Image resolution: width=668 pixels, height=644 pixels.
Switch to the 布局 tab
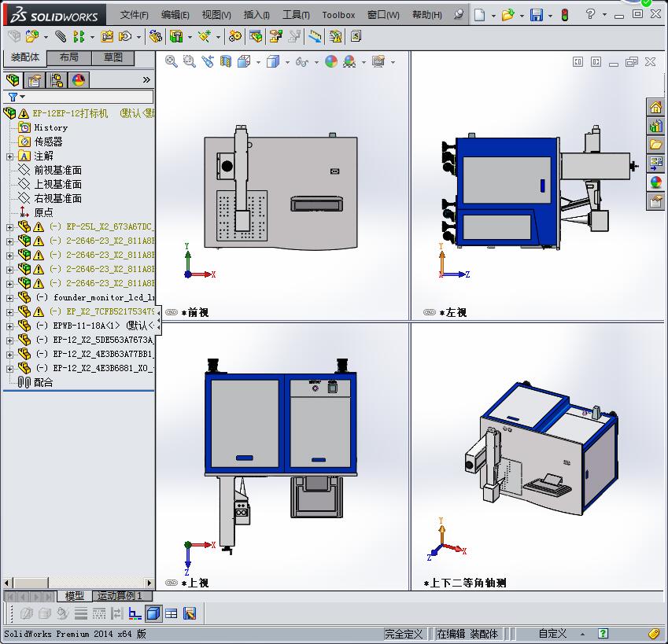[x=69, y=57]
